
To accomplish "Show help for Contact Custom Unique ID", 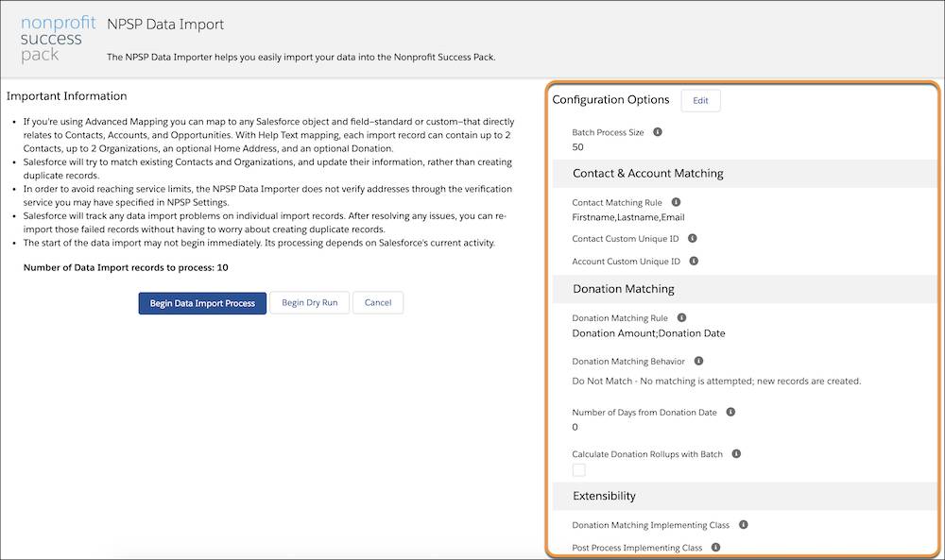I will (x=693, y=239).
